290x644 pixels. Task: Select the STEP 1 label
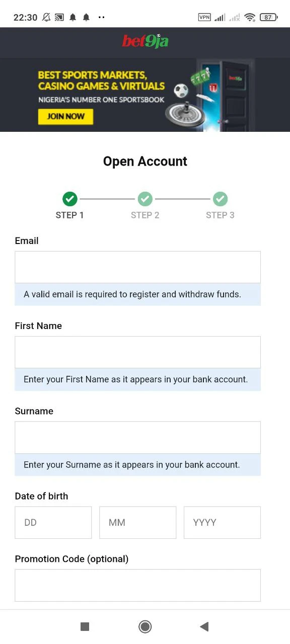69,215
